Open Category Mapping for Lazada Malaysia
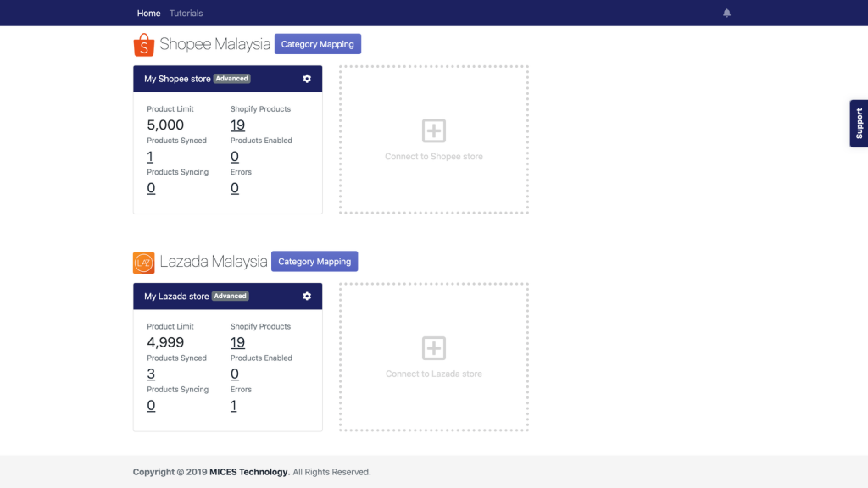Image resolution: width=868 pixels, height=488 pixels. pyautogui.click(x=314, y=262)
